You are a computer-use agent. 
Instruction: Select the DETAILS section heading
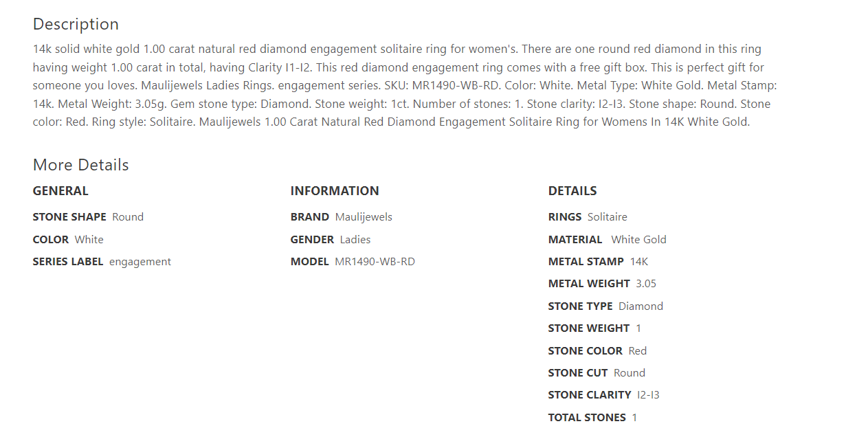coord(572,191)
